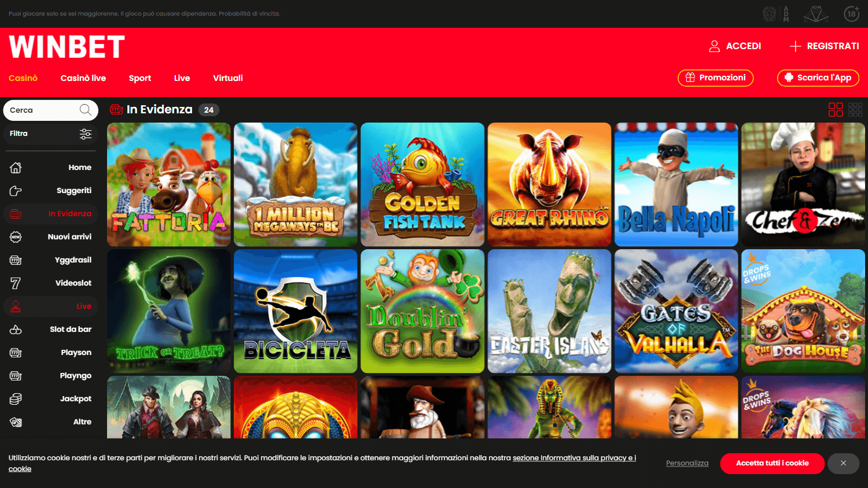The image size is (868, 488).
Task: Open the Casinò live section
Action: [x=83, y=78]
